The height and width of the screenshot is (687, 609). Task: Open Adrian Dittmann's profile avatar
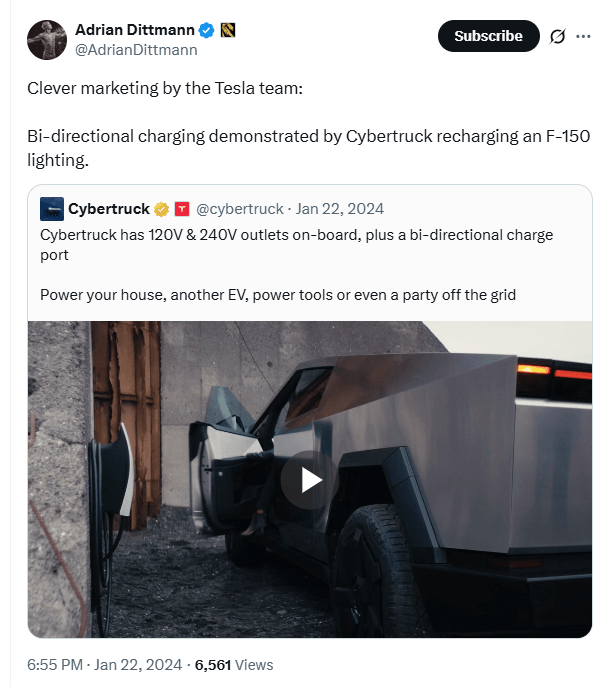pos(47,40)
